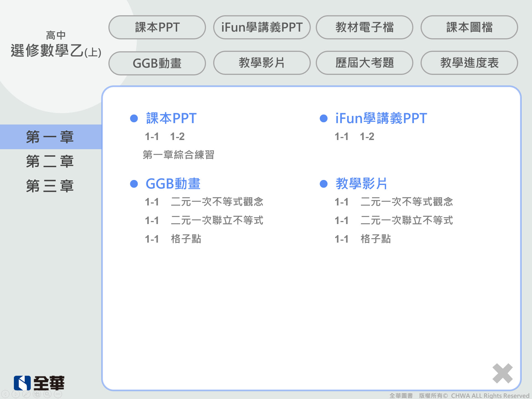Show all slides grid icon
532x399 pixels.
pos(37,394)
